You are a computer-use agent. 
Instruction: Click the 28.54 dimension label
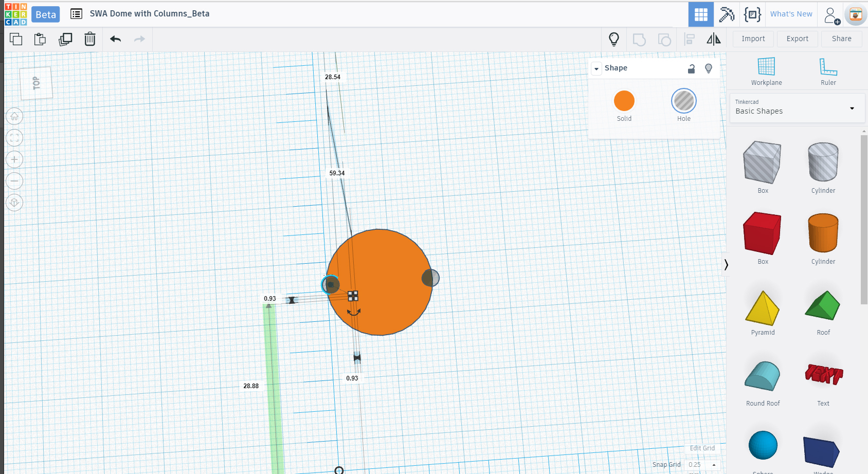click(x=333, y=77)
